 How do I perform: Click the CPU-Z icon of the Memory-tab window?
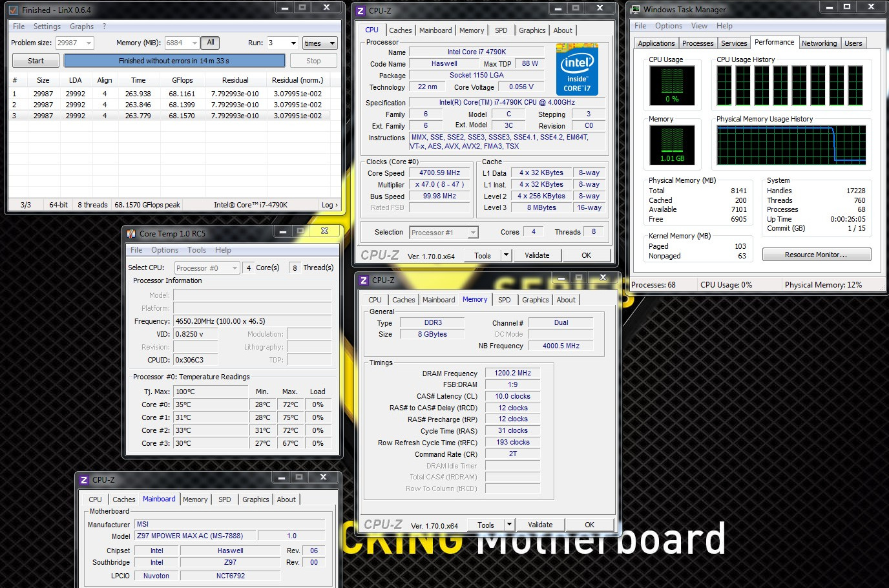364,280
